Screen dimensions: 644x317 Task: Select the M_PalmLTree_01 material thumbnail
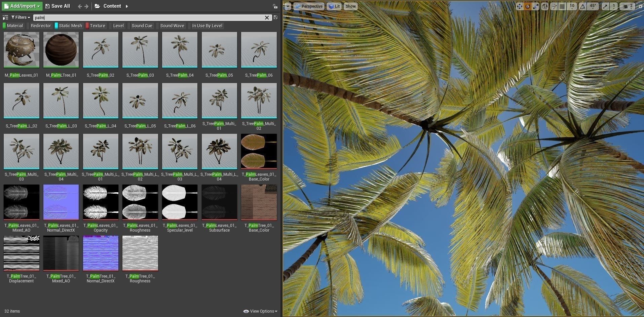61,50
